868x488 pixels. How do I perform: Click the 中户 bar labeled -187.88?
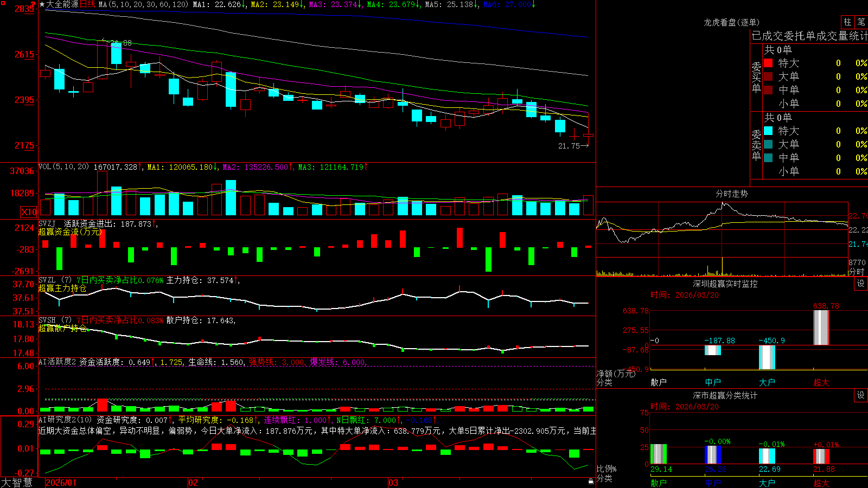[713, 350]
